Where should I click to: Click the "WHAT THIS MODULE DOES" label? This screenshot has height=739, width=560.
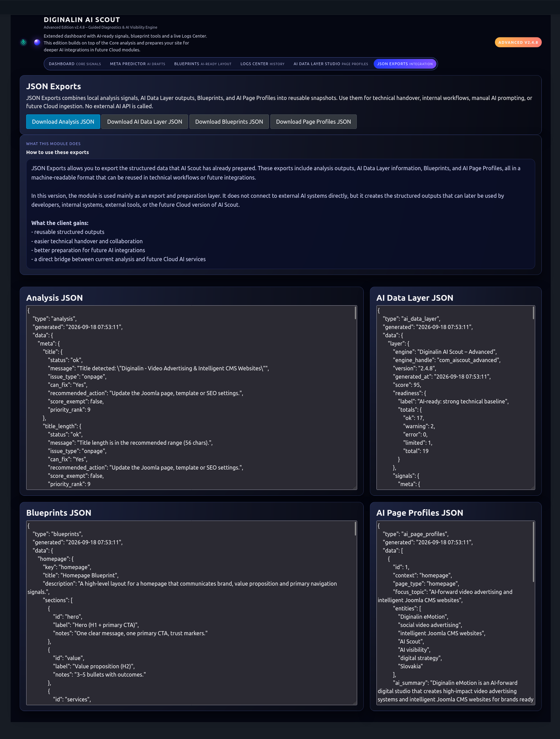pos(53,144)
